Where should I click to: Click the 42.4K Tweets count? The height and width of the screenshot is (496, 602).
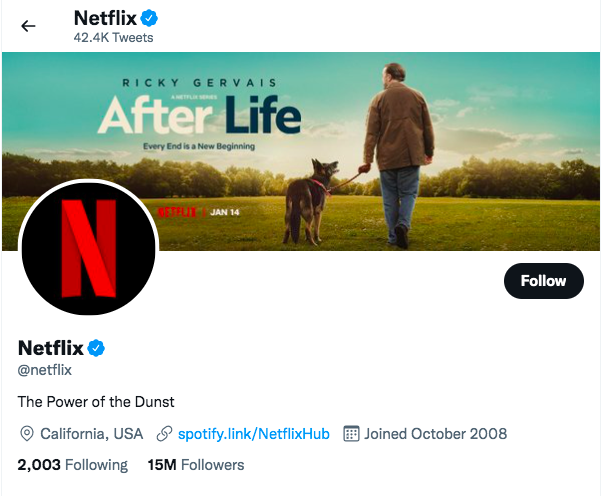[113, 38]
